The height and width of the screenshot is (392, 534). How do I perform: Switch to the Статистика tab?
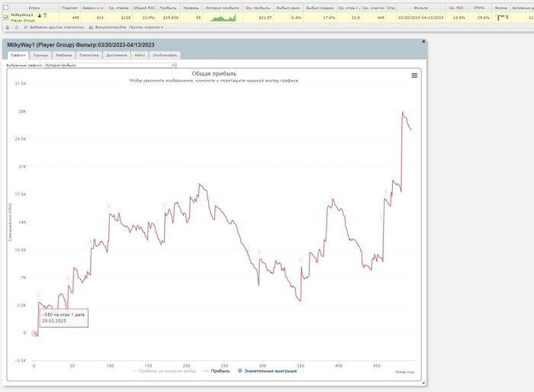pyautogui.click(x=89, y=55)
